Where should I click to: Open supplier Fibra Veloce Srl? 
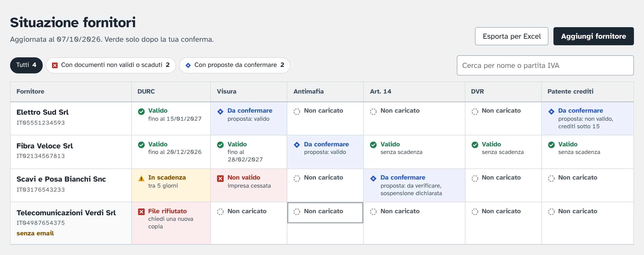pos(45,146)
